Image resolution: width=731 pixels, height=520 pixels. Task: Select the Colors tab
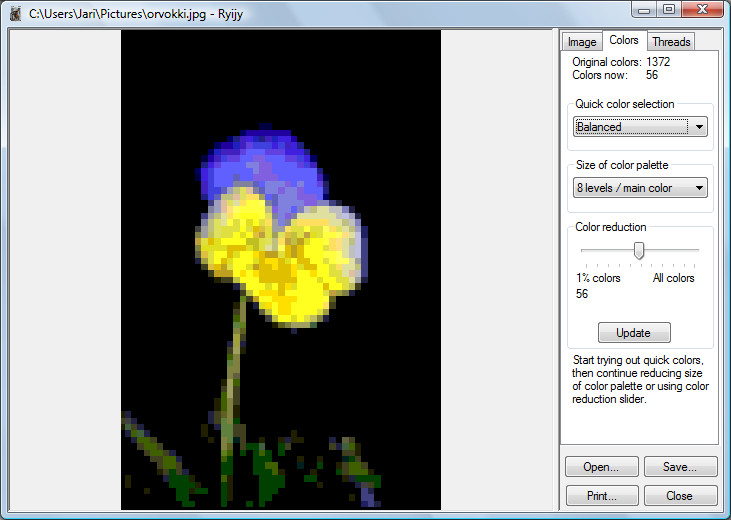point(624,41)
